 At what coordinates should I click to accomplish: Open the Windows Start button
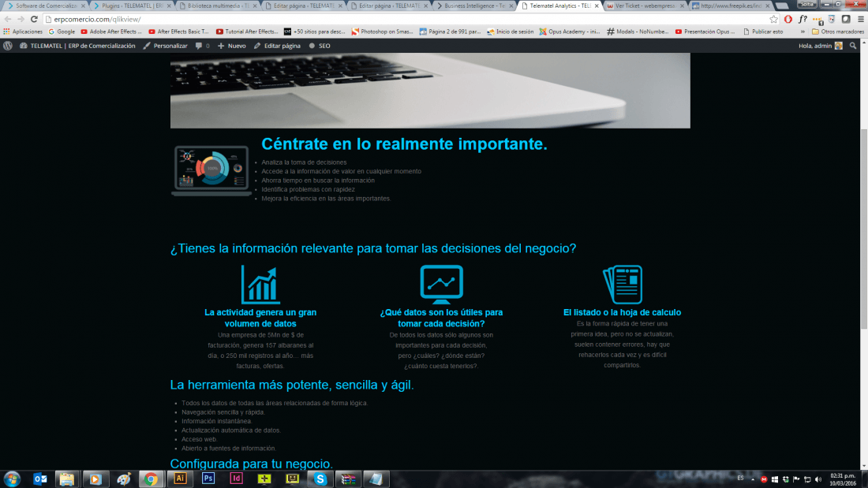coord(12,479)
